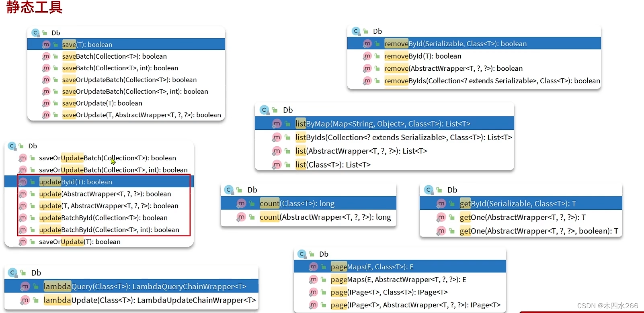Select lambdaQuery(Class<T>): LambdaQueryChainWrapper<T> row
The height and width of the screenshot is (313, 644).
pos(131,286)
